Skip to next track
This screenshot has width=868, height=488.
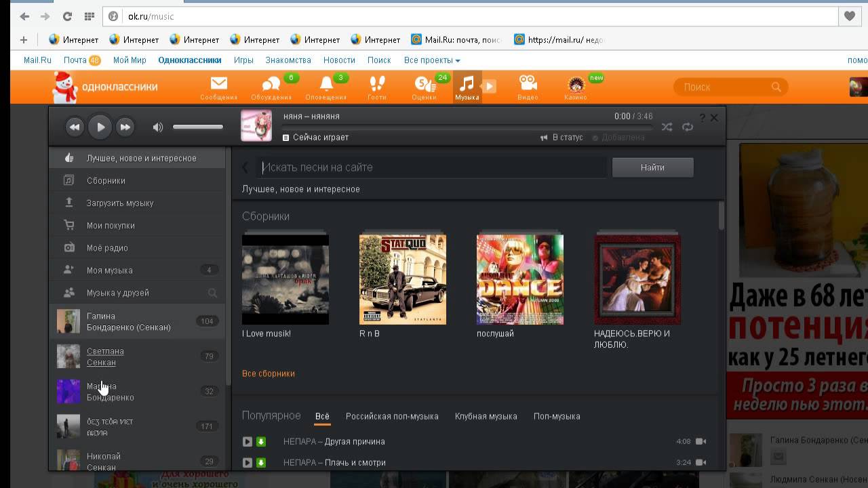(x=125, y=127)
